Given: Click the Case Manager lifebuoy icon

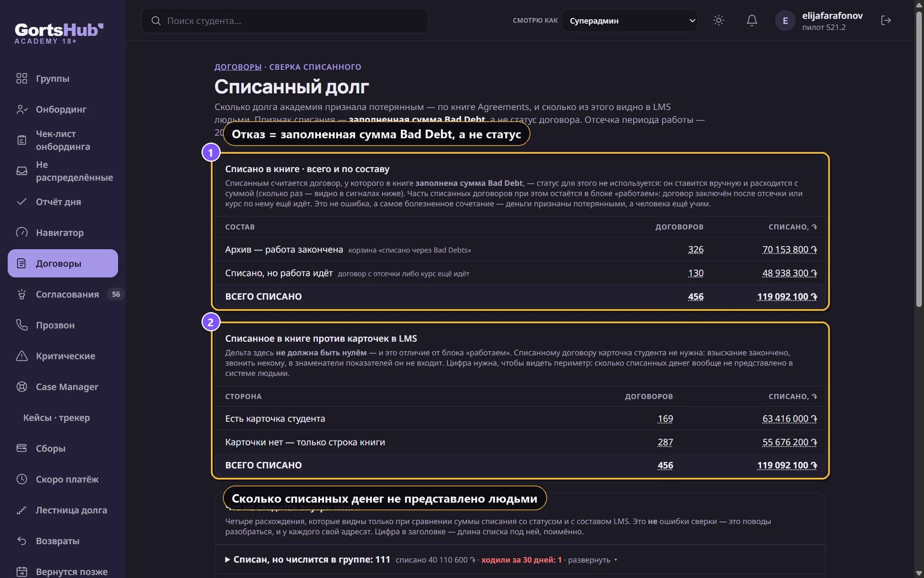Looking at the screenshot, I should (22, 387).
